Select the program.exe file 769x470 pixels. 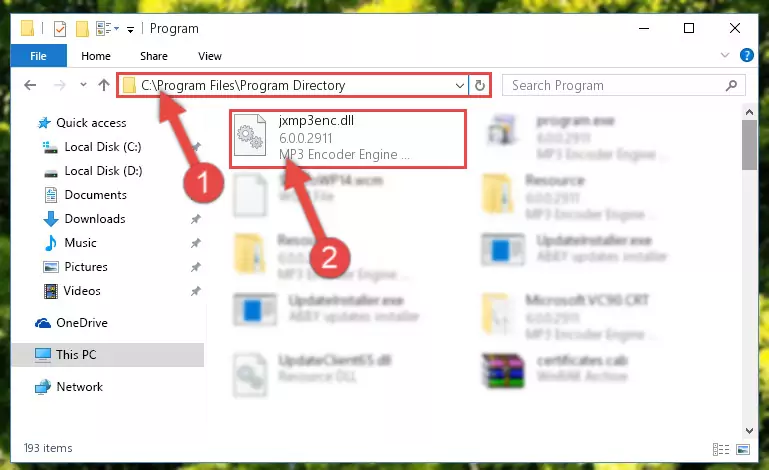[575, 138]
